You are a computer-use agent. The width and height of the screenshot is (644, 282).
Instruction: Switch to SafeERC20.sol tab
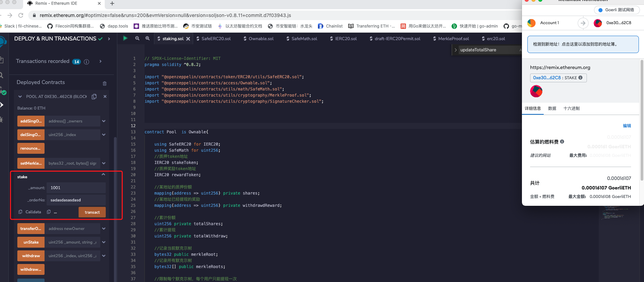click(x=213, y=39)
